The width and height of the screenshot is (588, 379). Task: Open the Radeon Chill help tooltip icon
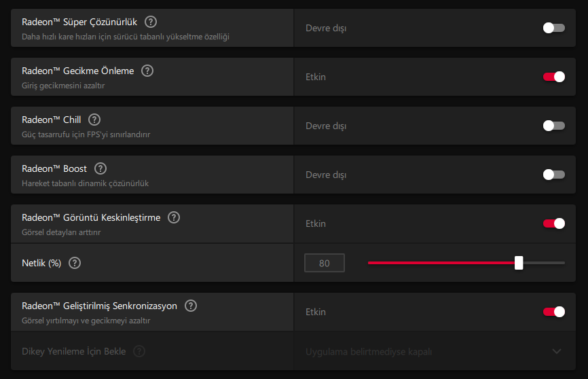(94, 120)
